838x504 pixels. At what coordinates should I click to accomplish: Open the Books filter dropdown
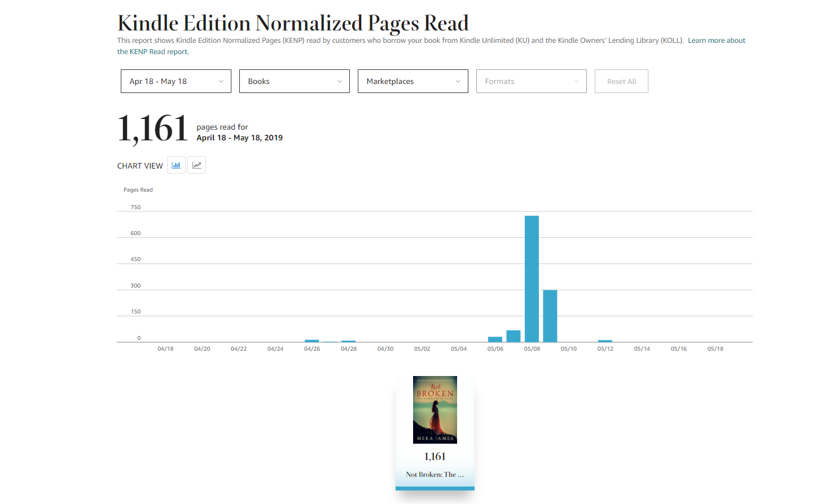click(295, 81)
